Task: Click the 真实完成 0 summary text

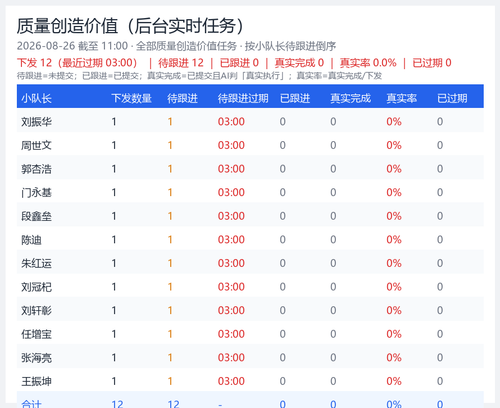Action: [299, 63]
